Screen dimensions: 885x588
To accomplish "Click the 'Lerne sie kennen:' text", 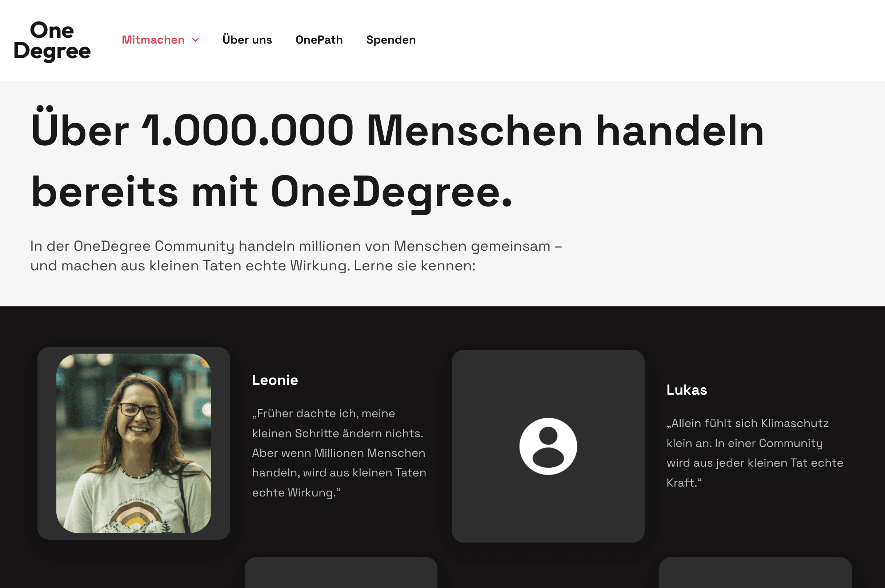I will coord(415,266).
